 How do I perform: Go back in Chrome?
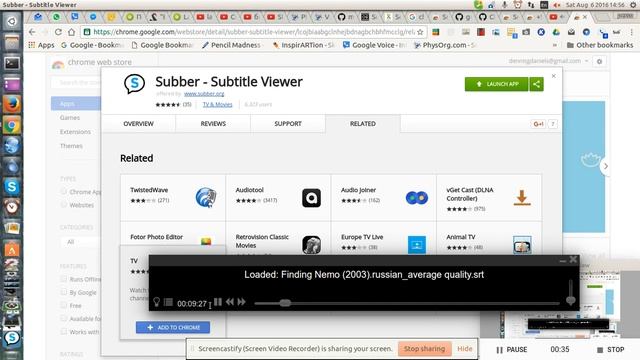pos(32,32)
